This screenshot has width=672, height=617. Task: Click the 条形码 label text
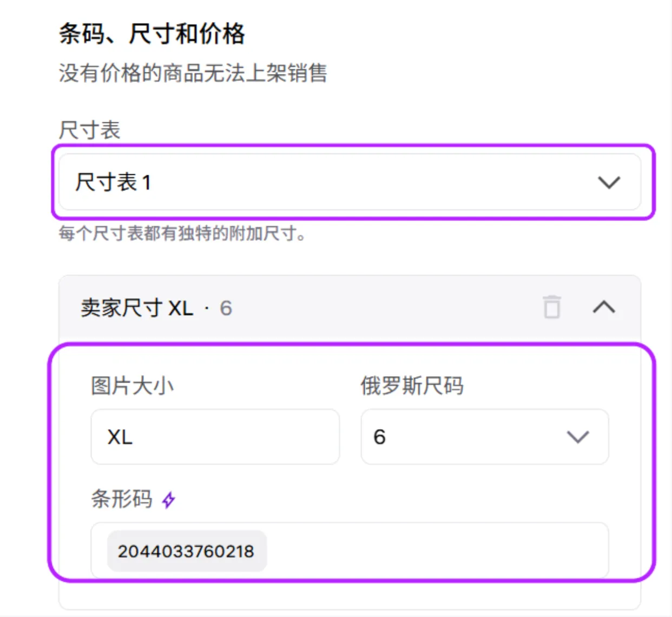pos(122,498)
